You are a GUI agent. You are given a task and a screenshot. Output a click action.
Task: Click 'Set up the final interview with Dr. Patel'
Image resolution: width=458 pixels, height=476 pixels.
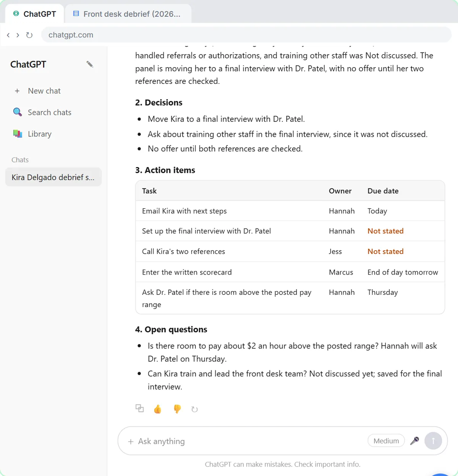pos(206,231)
